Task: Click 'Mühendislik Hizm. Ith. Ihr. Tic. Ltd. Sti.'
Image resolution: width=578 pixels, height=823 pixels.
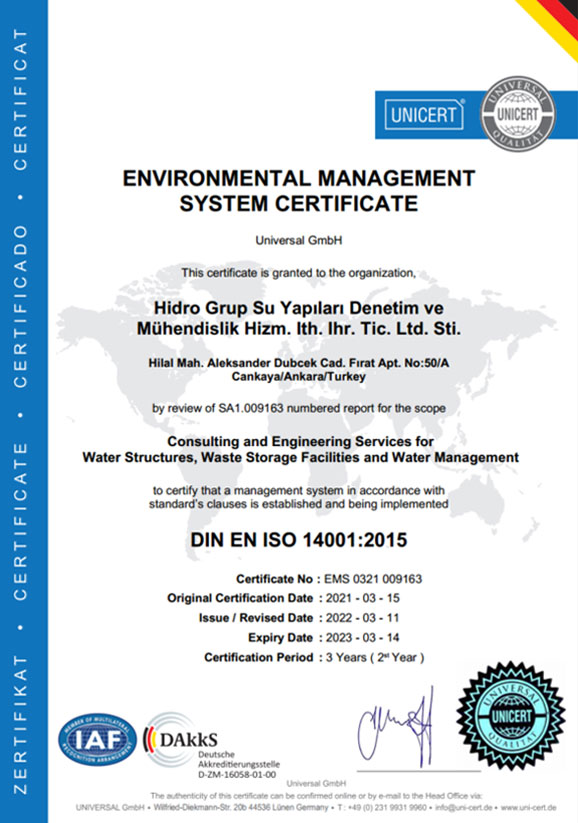Action: (299, 329)
